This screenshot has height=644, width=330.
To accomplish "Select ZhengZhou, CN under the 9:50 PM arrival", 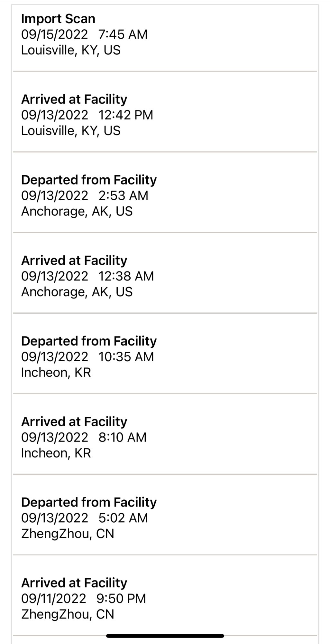I will [x=68, y=614].
